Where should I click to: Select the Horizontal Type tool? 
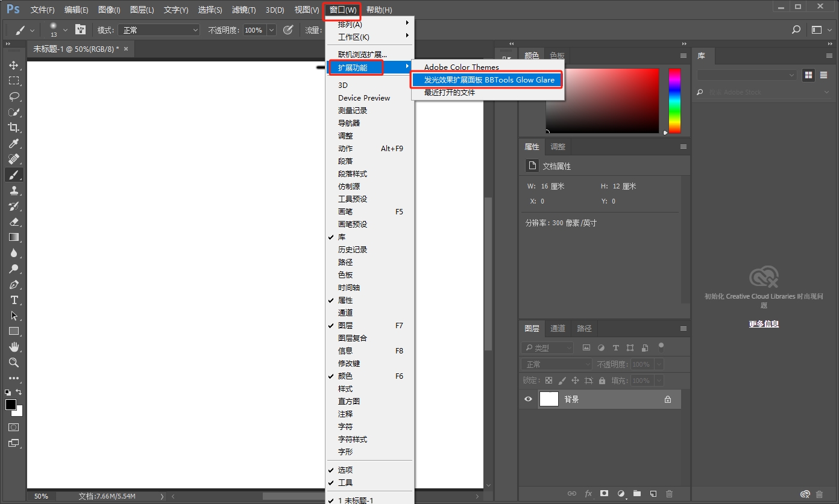(x=14, y=300)
